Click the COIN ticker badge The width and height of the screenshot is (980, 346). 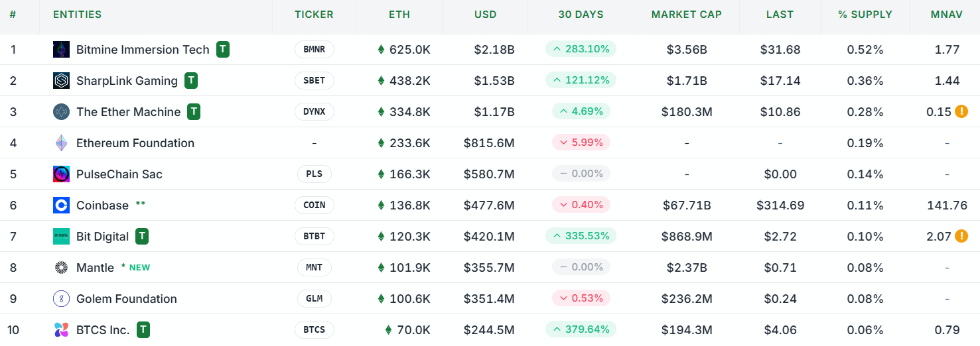(x=314, y=205)
